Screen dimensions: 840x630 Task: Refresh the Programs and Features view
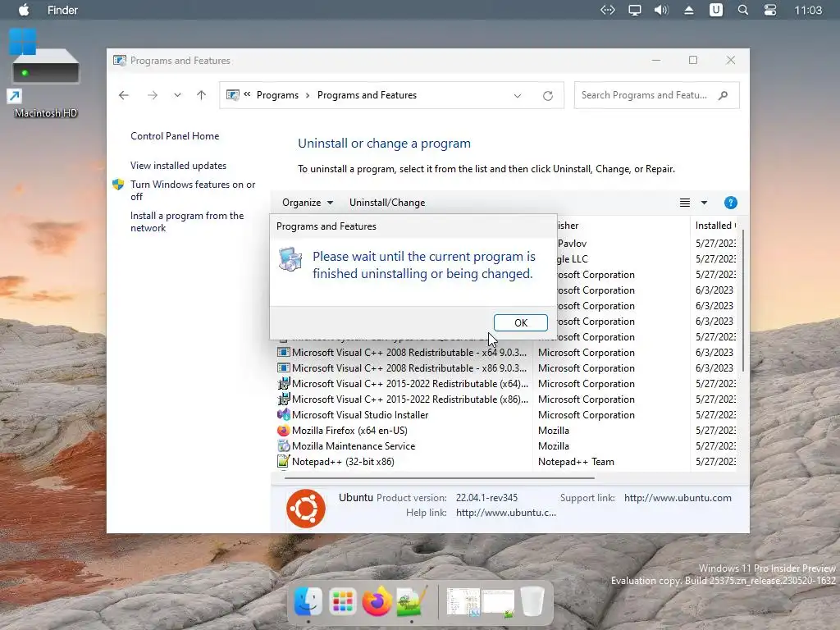pyautogui.click(x=547, y=95)
